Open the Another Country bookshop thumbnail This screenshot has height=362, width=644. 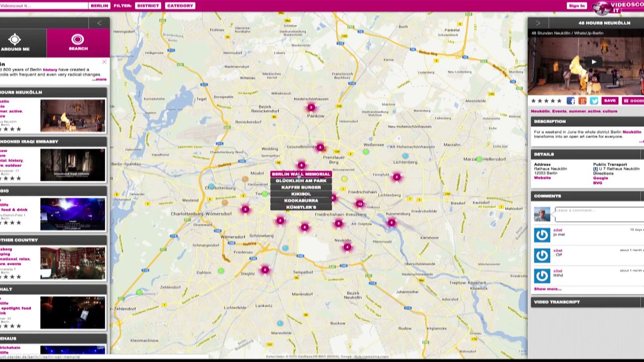click(73, 263)
